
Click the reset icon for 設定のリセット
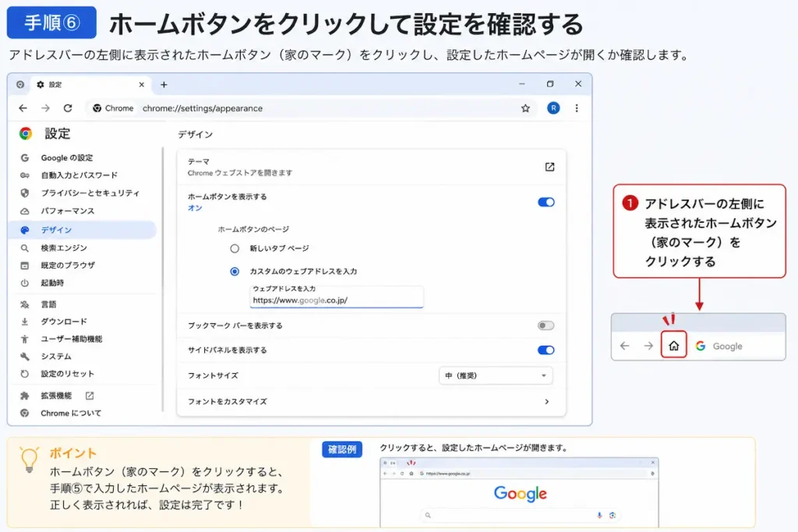(x=24, y=374)
